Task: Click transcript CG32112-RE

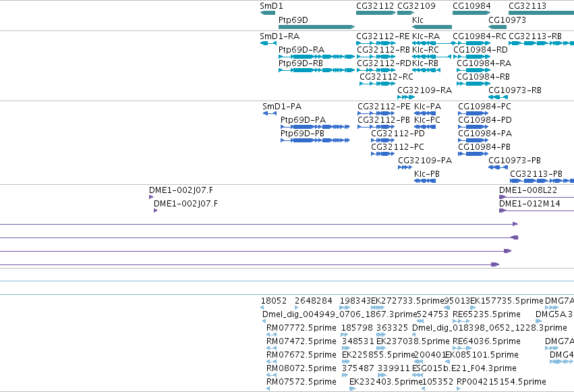Action: [x=376, y=43]
